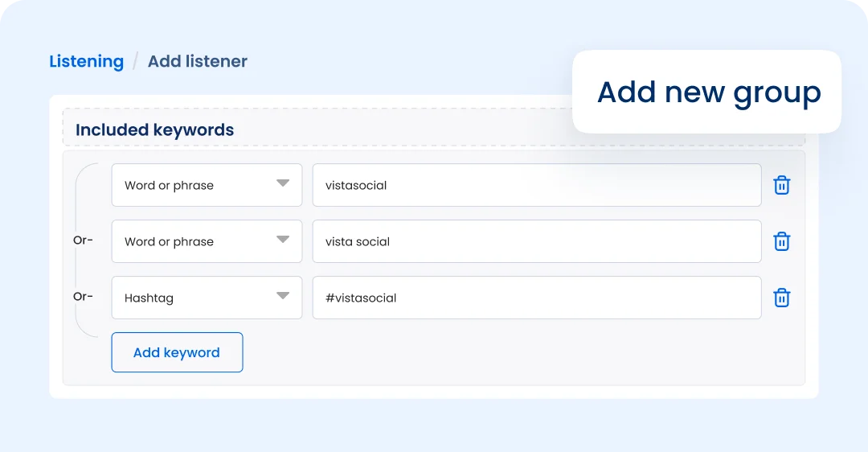
Task: Focus the 'vistasocial' keyword text field
Action: pos(536,185)
